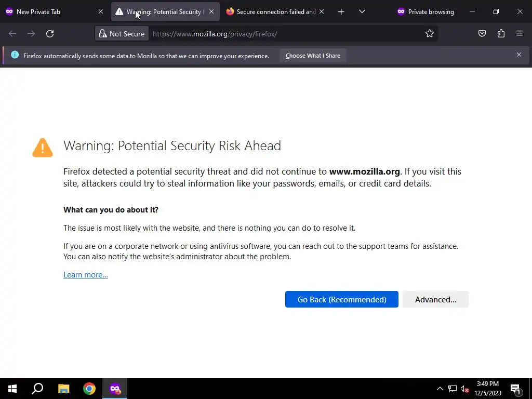Bookmark this page with the star icon
Image resolution: width=532 pixels, height=399 pixels.
tap(430, 34)
